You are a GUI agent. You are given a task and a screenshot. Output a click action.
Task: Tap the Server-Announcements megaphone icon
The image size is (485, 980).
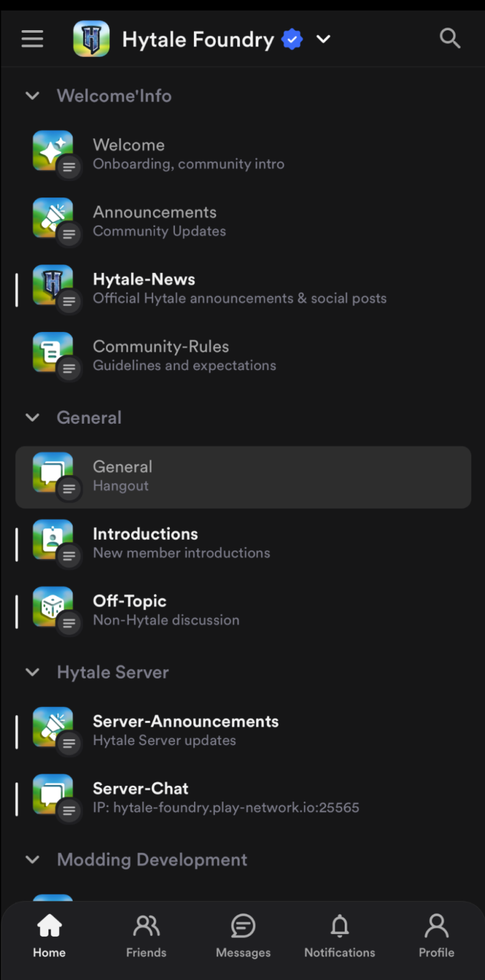point(53,727)
